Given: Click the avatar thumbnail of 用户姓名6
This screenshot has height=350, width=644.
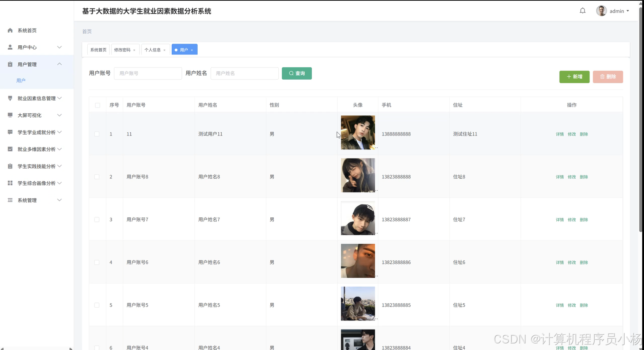Looking at the screenshot, I should 358,260.
